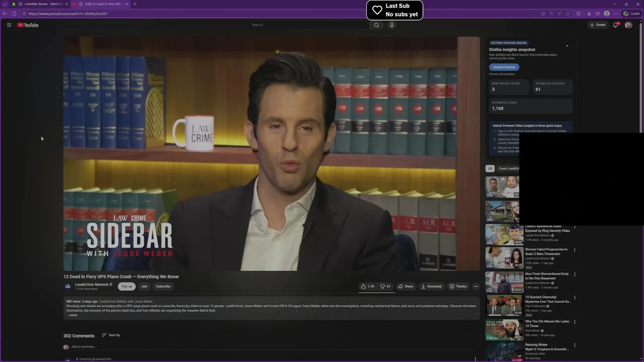Reload the page with refresh icon
Image resolution: width=644 pixels, height=362 pixels.
(x=14, y=14)
